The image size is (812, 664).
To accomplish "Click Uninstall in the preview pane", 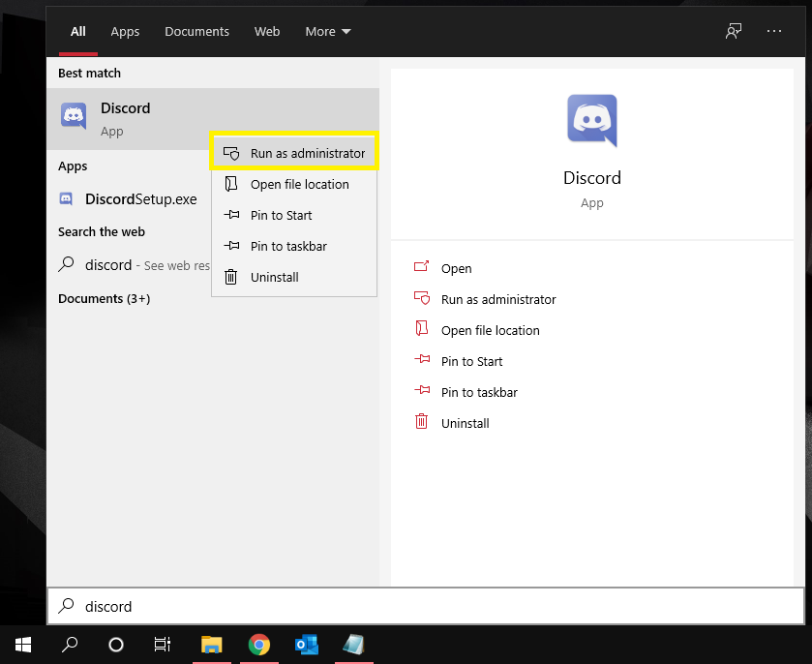I will (465, 424).
